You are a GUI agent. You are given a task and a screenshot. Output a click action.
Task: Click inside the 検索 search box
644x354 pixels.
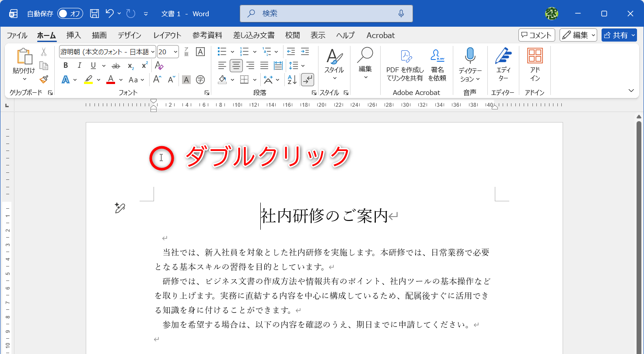(326, 13)
